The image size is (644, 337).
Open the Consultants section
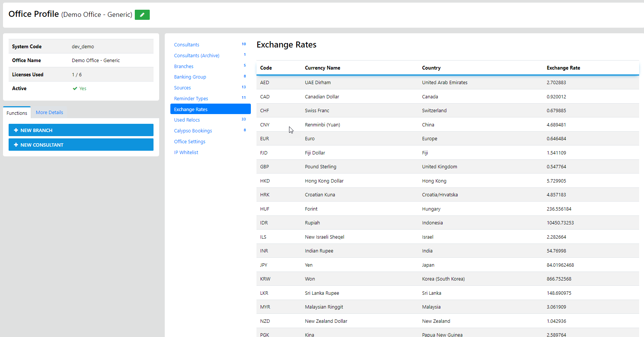186,45
